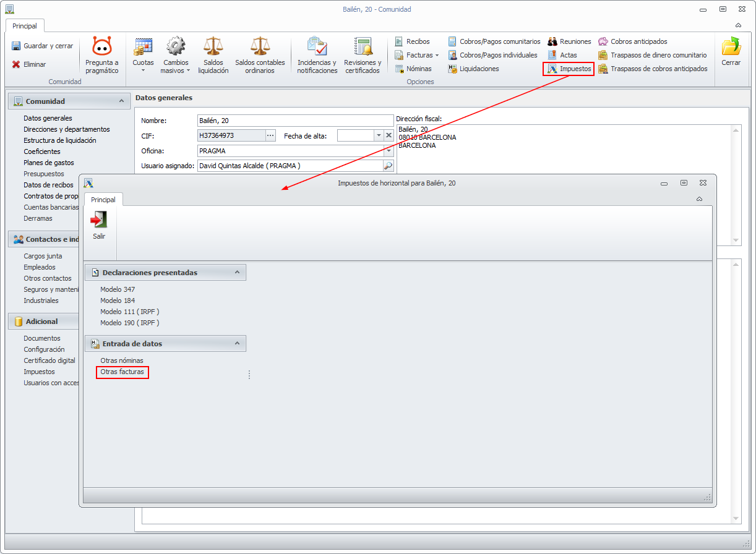The image size is (756, 554).
Task: Collapse the Comunidad sidebar section
Action: (120, 101)
